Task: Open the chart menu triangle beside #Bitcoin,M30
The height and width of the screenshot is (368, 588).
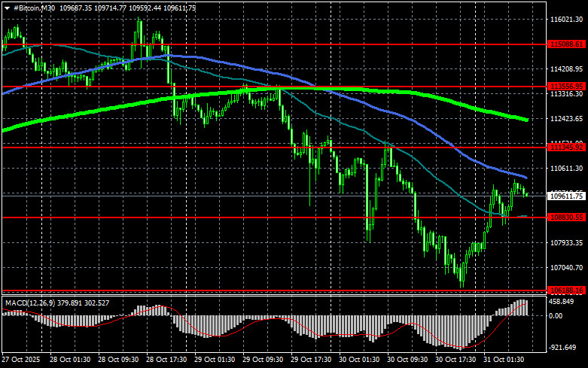Action: (7, 8)
